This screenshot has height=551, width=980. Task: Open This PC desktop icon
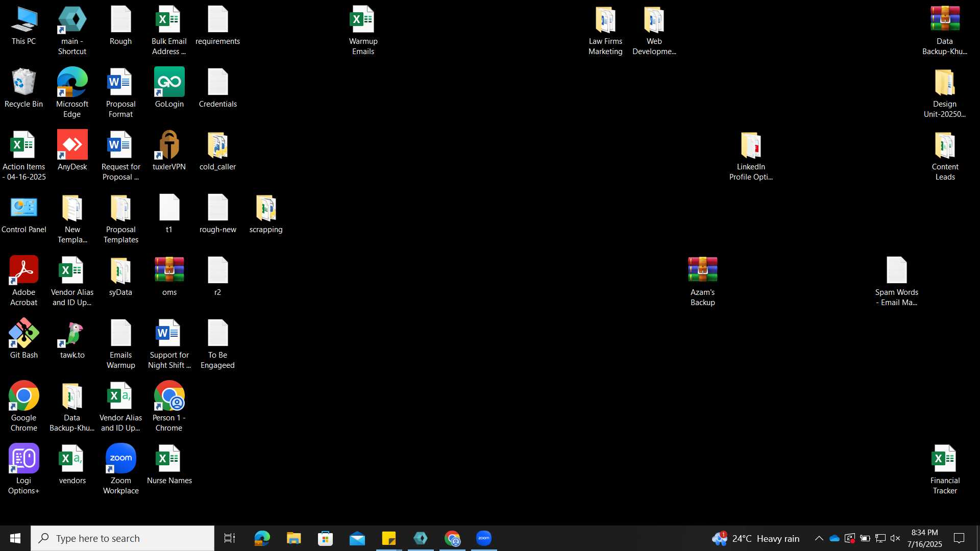coord(23,26)
